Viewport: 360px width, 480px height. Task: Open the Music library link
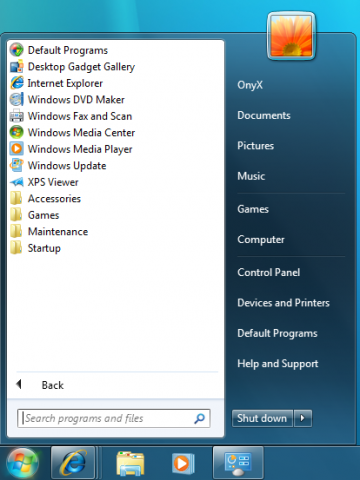[x=251, y=176]
